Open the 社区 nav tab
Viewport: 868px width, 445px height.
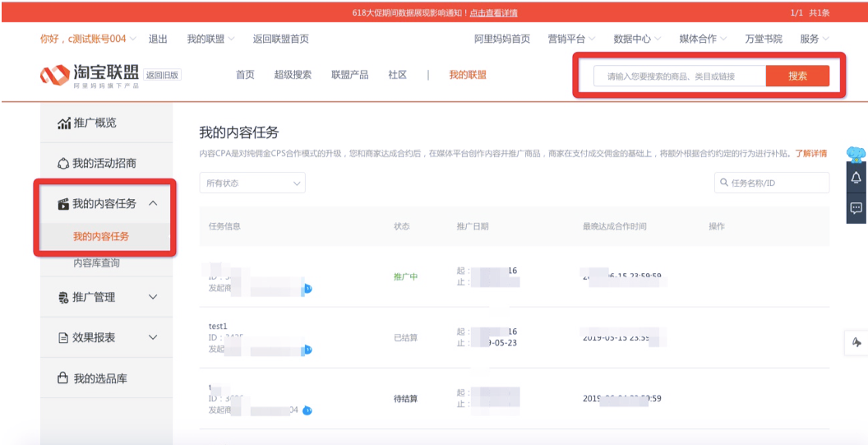[398, 75]
